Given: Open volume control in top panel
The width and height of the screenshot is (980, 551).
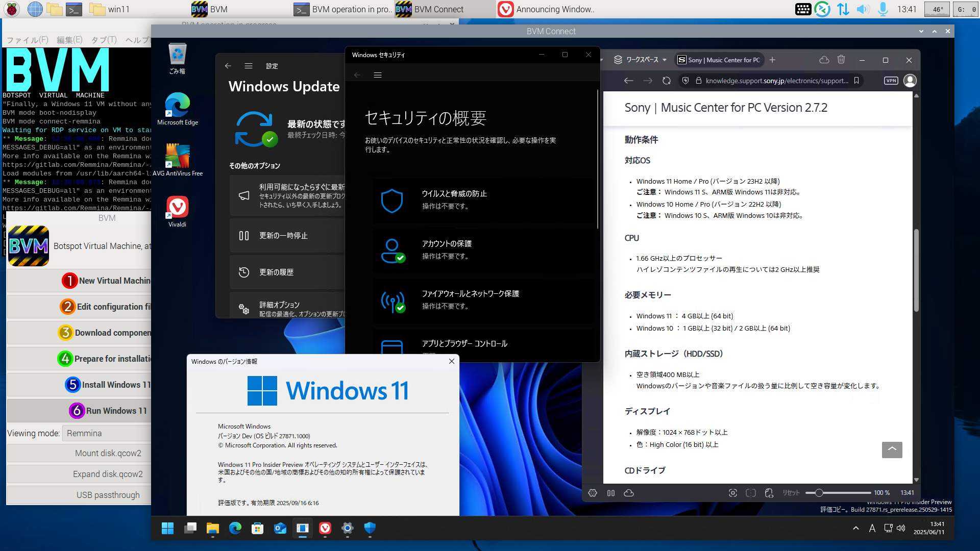Looking at the screenshot, I should 862,9.
